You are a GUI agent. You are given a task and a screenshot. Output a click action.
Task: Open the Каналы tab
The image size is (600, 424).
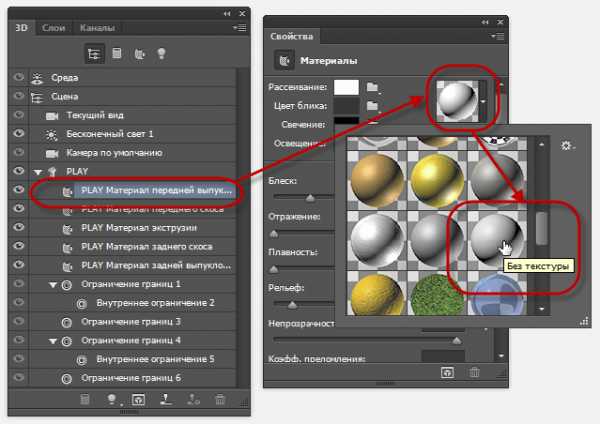[x=97, y=28]
